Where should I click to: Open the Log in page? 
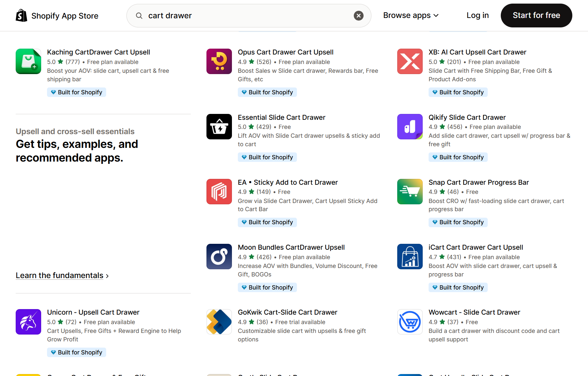[478, 15]
